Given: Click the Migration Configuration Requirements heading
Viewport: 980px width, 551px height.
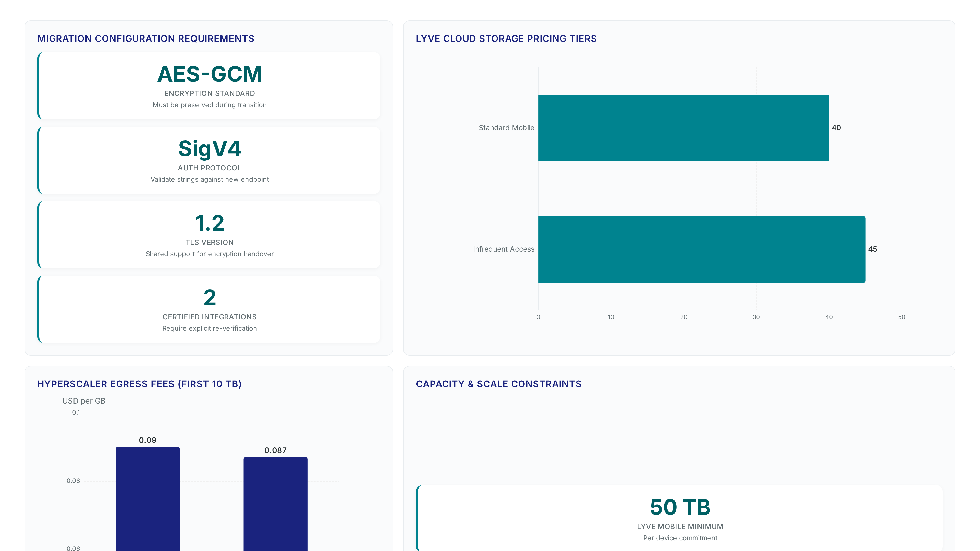Looking at the screenshot, I should coord(146,39).
